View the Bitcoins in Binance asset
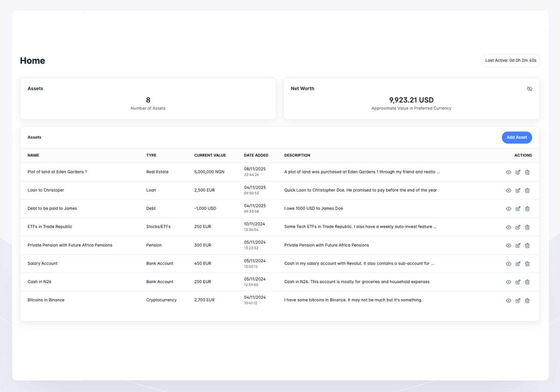 point(509,301)
